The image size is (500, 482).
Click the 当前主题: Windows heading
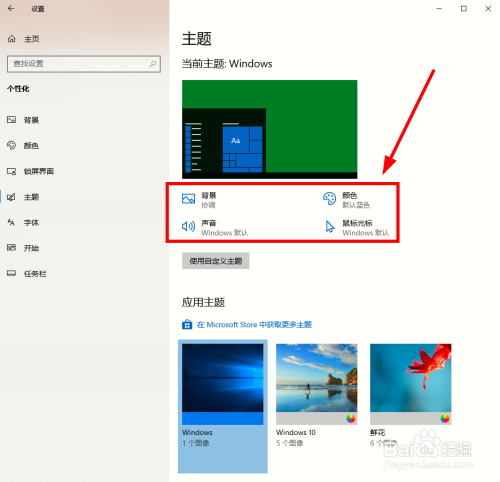tap(227, 64)
